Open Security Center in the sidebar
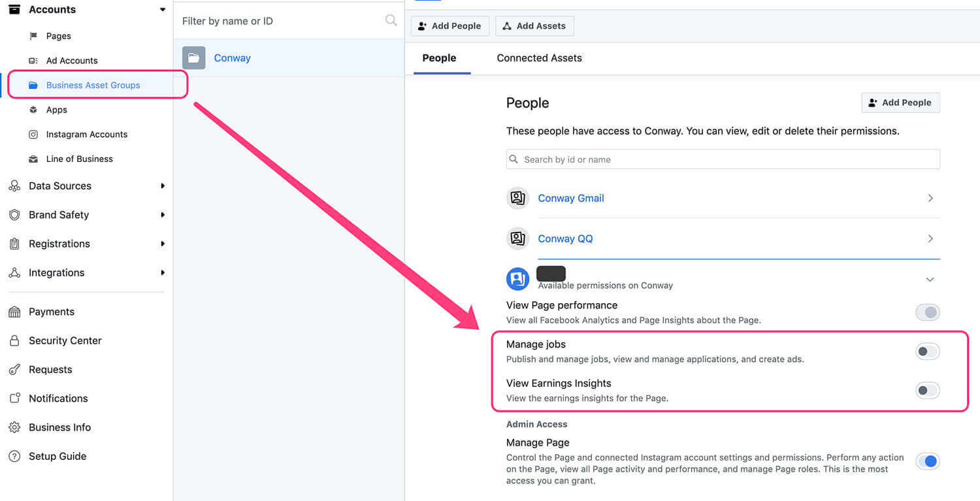The height and width of the screenshot is (501, 980). coord(65,340)
